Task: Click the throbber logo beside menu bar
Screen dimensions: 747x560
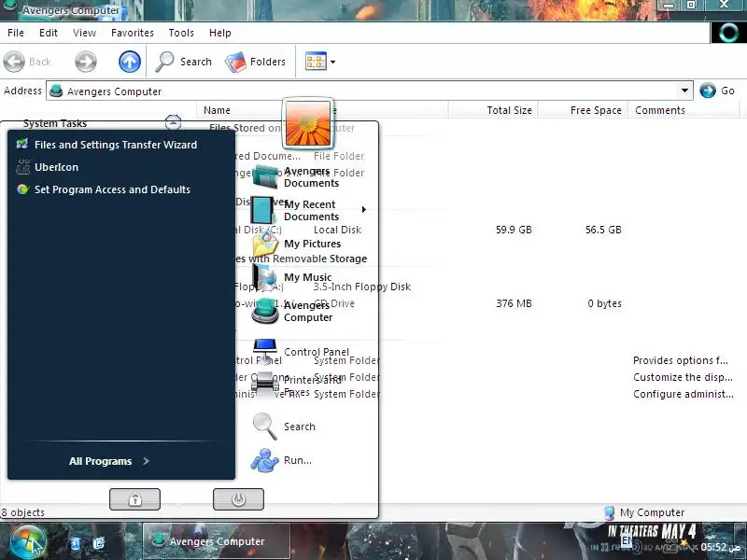Action: 728,33
